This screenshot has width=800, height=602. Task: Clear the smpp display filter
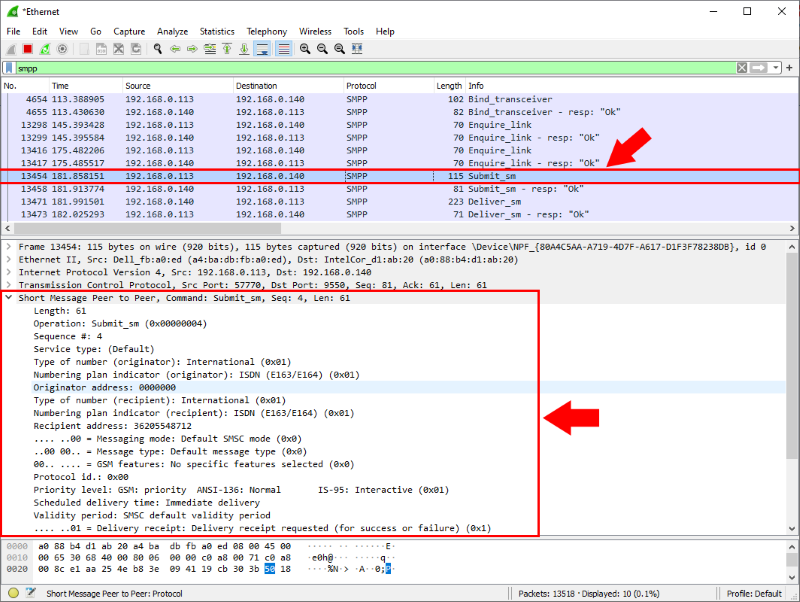coord(742,68)
